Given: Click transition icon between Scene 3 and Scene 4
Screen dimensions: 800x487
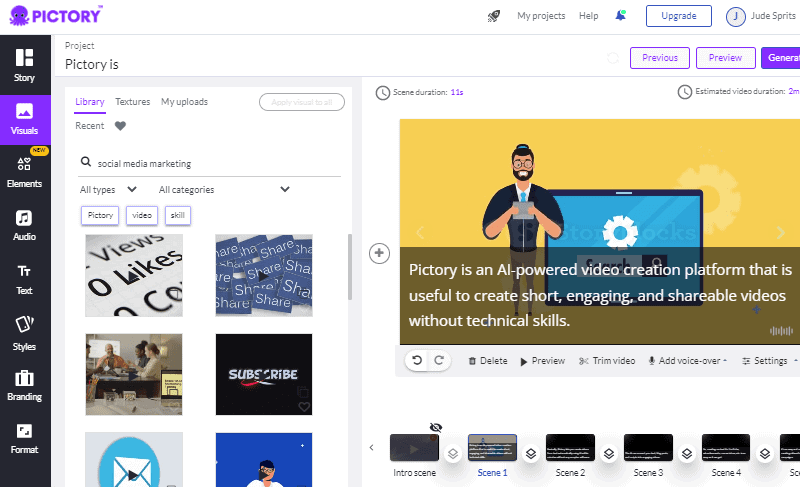Looking at the screenshot, I should pos(687,453).
